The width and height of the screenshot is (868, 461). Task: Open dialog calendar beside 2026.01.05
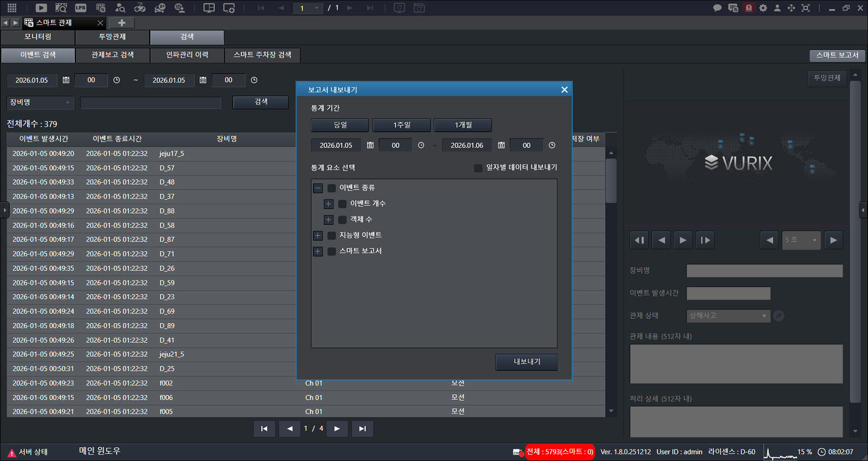click(x=370, y=145)
